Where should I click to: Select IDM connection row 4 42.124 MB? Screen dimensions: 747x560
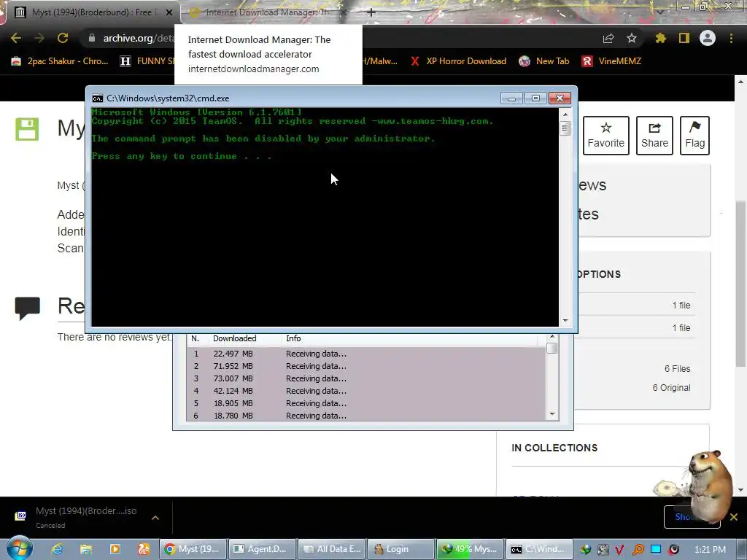pyautogui.click(x=366, y=391)
